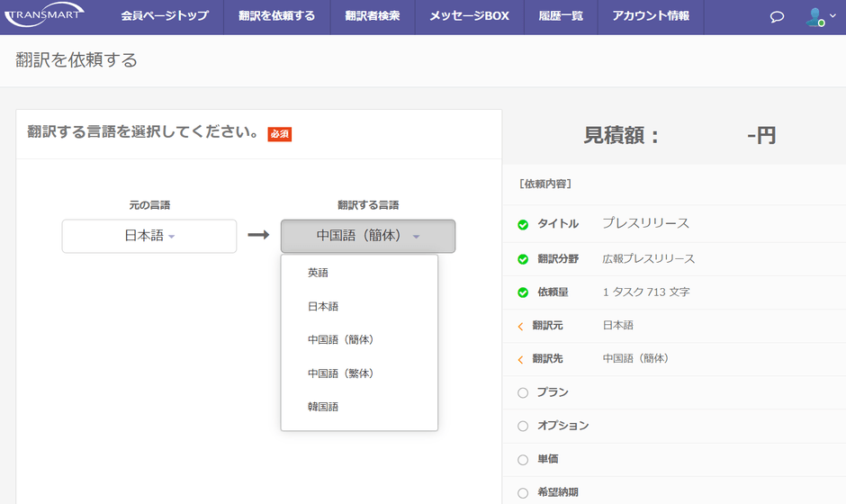Open the 翻訳者検索 page

pos(372,16)
